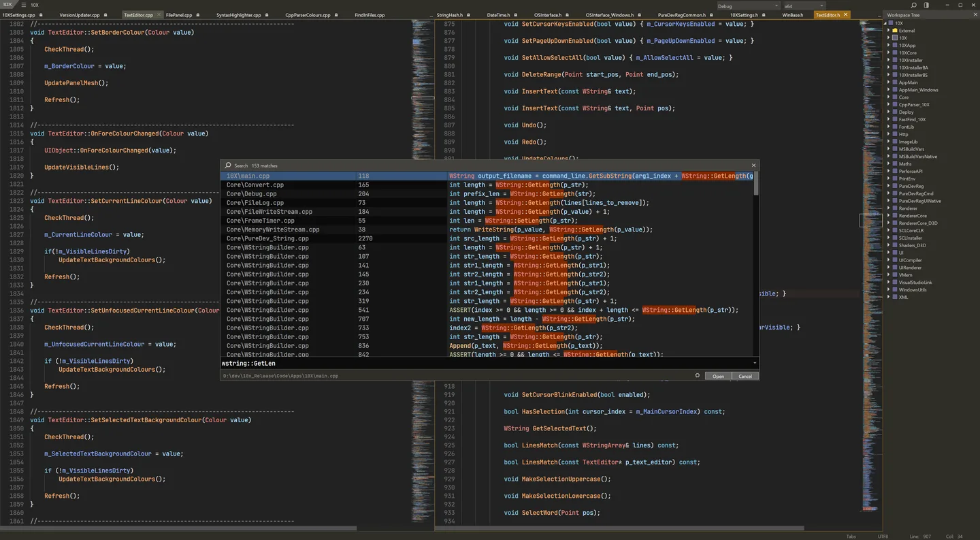The image size is (980, 540).
Task: Open the x64 platform dropdown
Action: coord(804,6)
